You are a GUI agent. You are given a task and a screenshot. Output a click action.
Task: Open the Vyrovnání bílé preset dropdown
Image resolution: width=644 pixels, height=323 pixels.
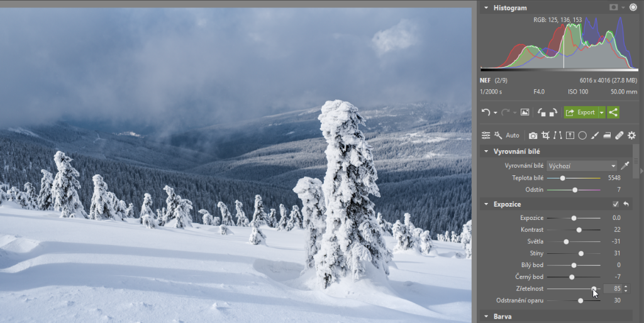[x=582, y=166]
